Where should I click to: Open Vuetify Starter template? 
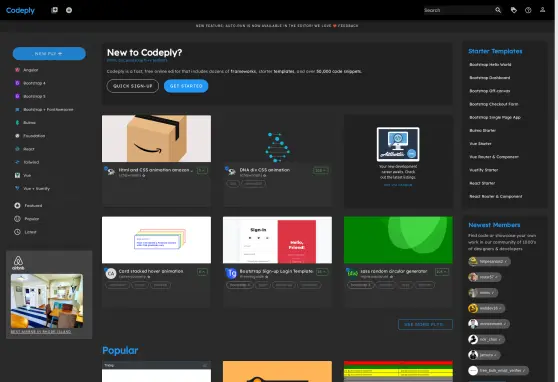coord(484,170)
